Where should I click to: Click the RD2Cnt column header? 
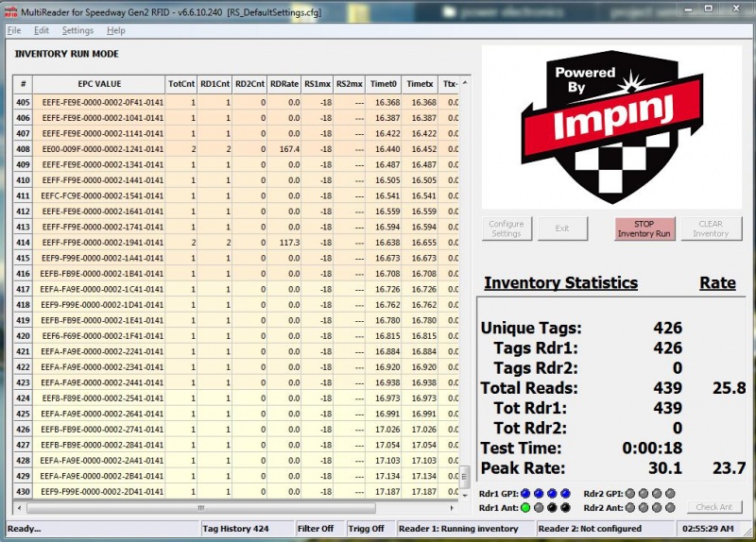click(249, 84)
